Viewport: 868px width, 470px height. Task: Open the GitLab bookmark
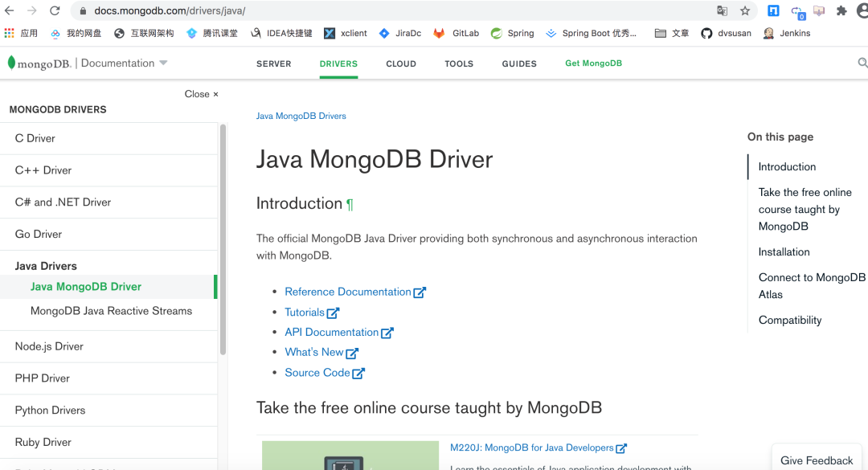(457, 33)
